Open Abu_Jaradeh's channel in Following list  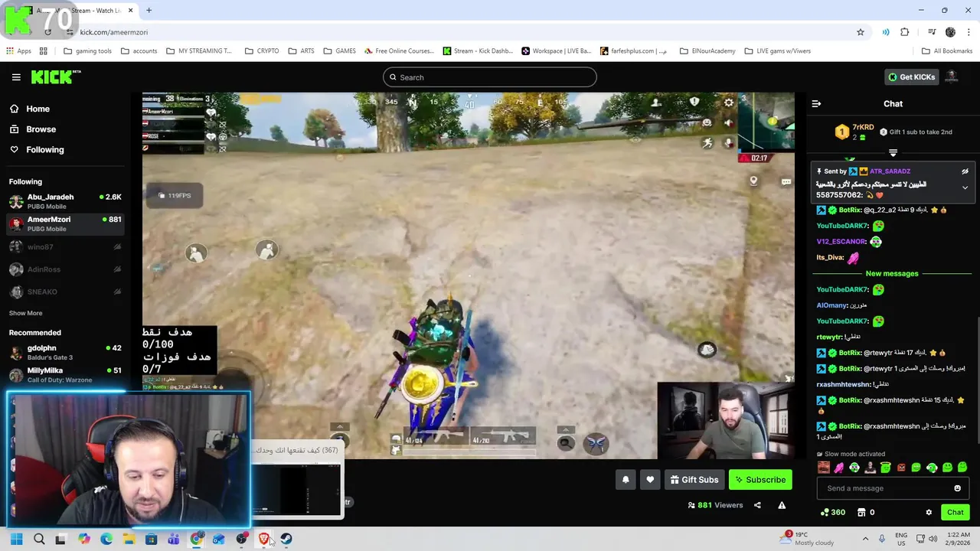[x=65, y=201]
